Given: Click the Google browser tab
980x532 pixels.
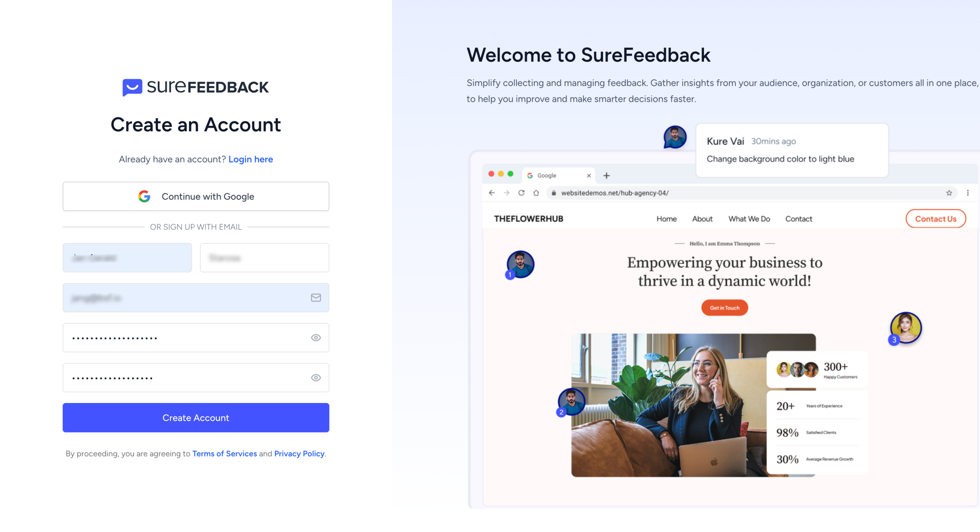Looking at the screenshot, I should [559, 175].
